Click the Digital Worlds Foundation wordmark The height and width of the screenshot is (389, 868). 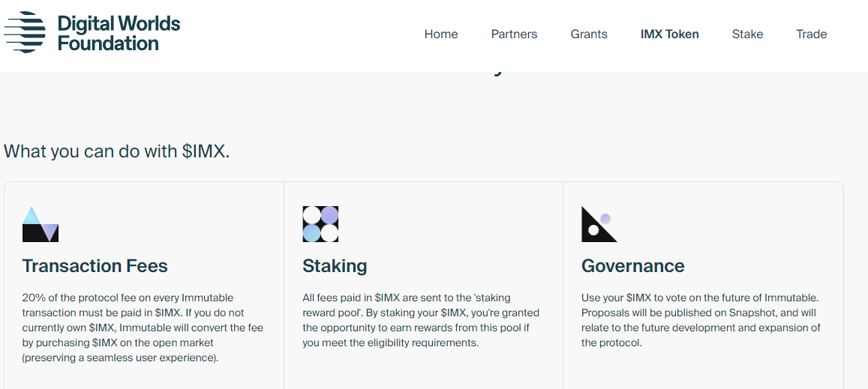click(x=119, y=33)
